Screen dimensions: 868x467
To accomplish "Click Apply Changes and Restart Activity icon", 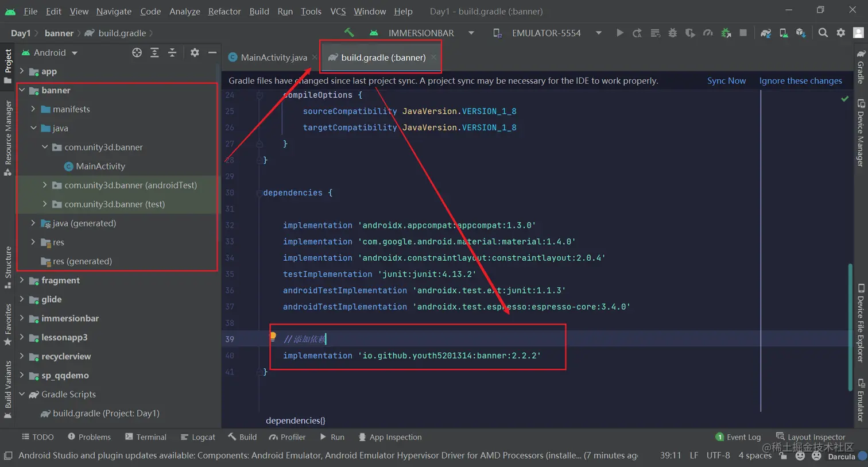I will pyautogui.click(x=637, y=33).
